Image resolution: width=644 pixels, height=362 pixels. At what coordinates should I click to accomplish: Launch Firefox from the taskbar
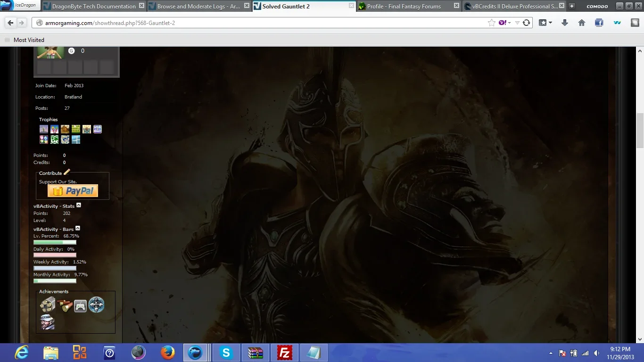pos(167,353)
